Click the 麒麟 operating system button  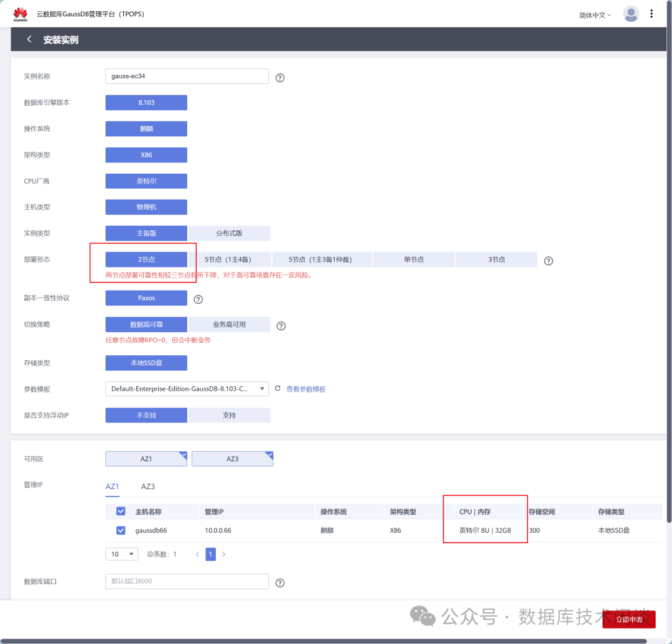(146, 129)
